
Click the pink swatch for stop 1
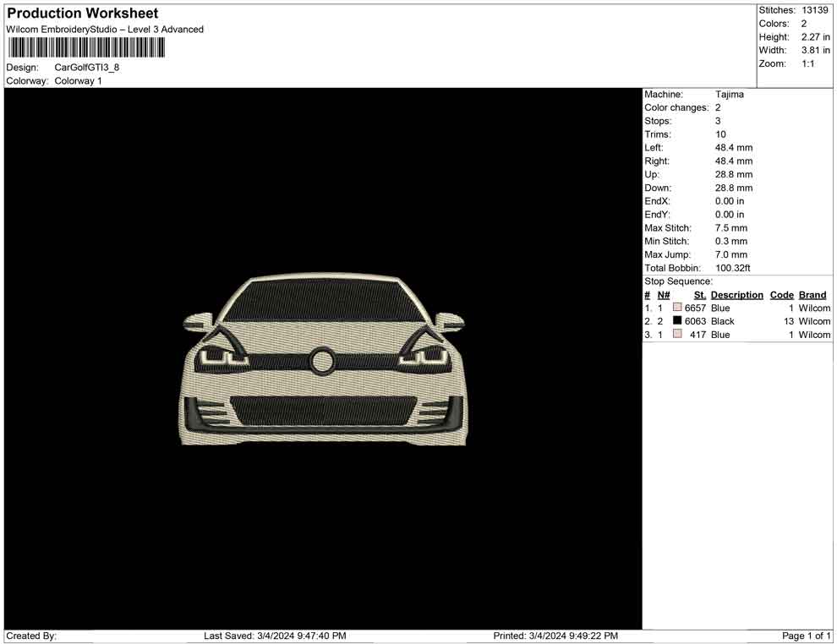pos(677,308)
